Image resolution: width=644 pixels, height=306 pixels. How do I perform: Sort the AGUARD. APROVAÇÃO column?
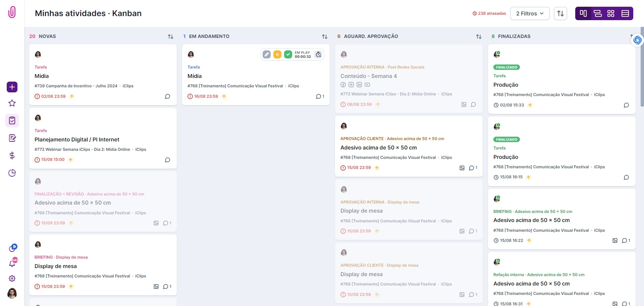coord(479,37)
